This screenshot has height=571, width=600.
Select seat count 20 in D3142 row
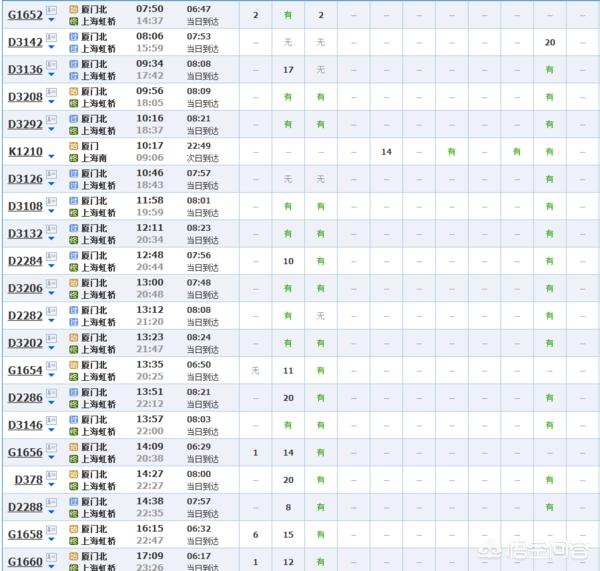[550, 42]
